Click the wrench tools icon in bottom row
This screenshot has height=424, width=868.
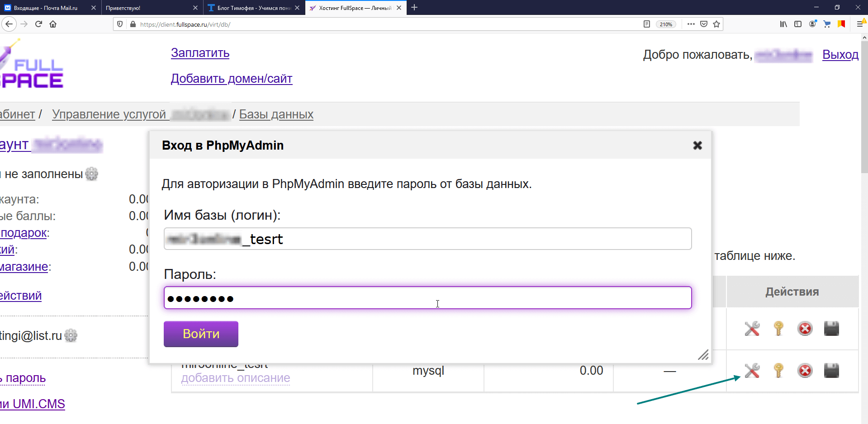tap(752, 371)
